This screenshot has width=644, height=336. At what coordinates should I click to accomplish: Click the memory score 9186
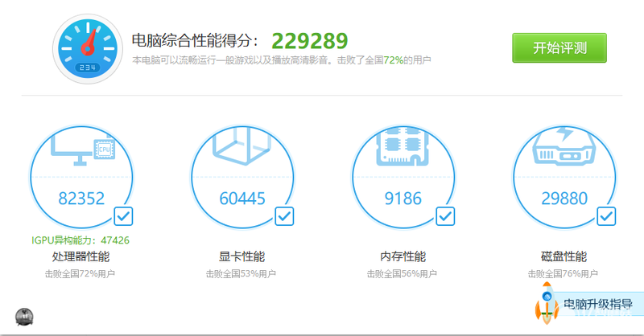point(403,199)
